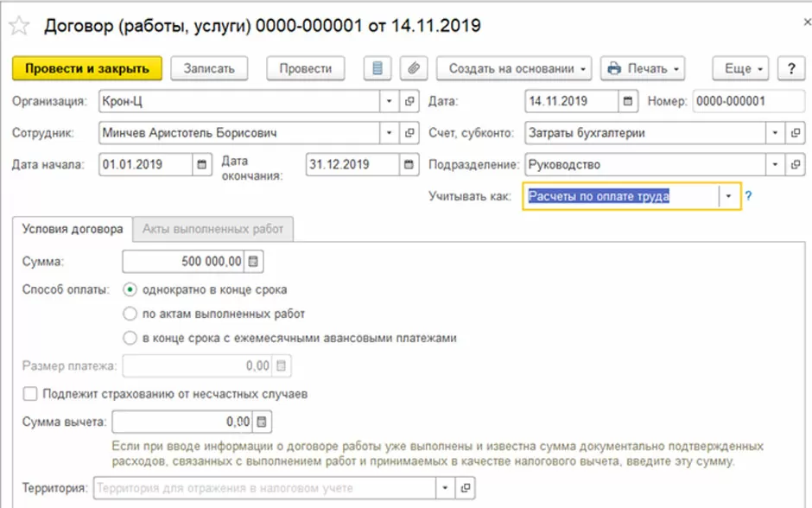
Task: Click Провести button
Action: (306, 68)
